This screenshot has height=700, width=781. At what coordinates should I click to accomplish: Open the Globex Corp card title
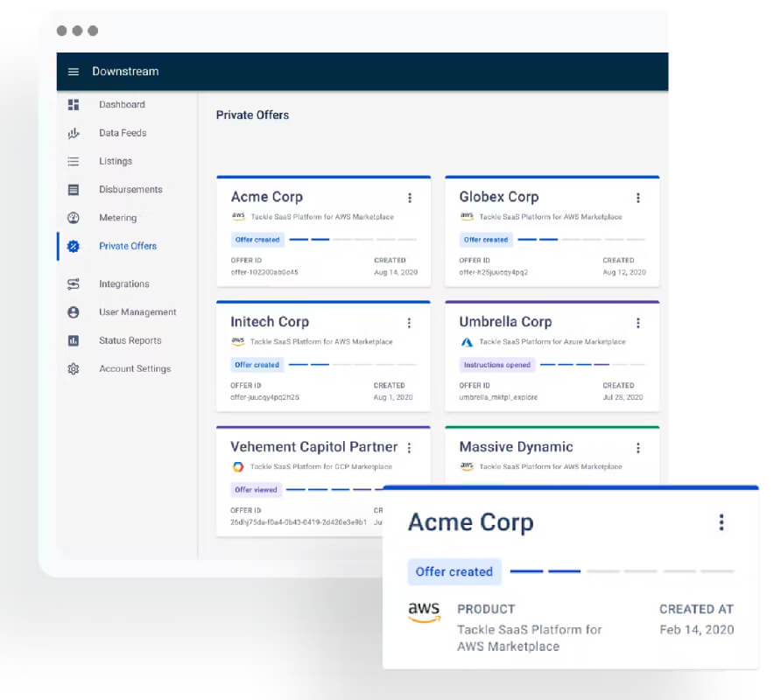[x=499, y=197]
